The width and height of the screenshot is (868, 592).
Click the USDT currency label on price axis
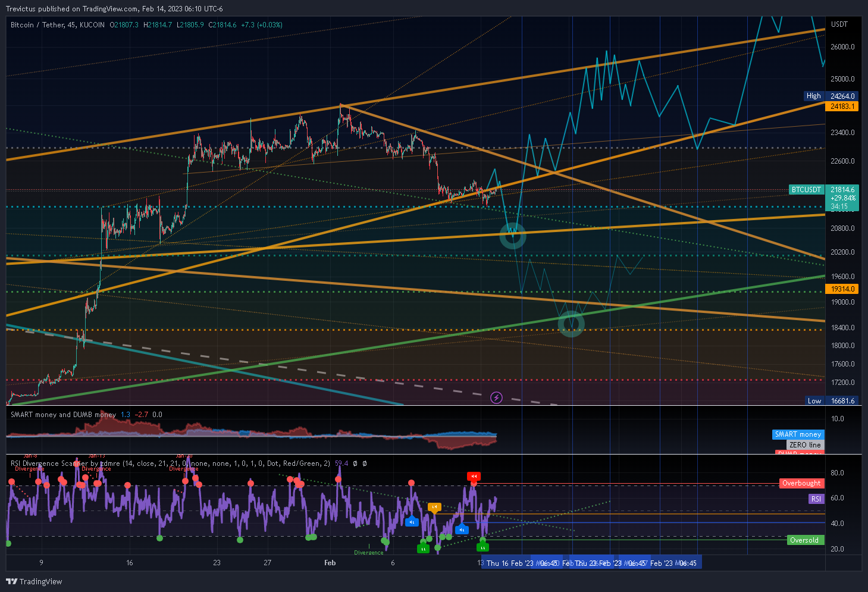click(839, 24)
